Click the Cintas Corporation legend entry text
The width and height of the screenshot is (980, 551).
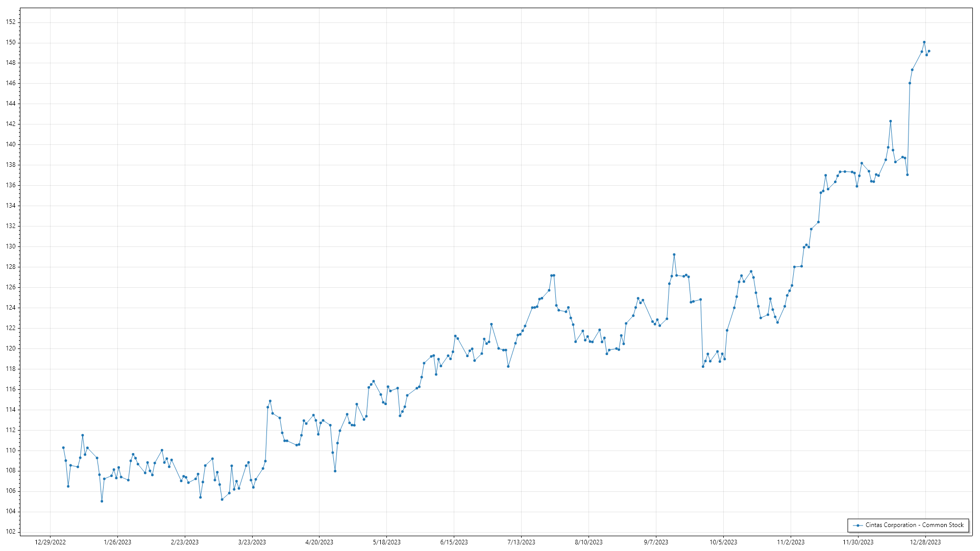point(914,525)
